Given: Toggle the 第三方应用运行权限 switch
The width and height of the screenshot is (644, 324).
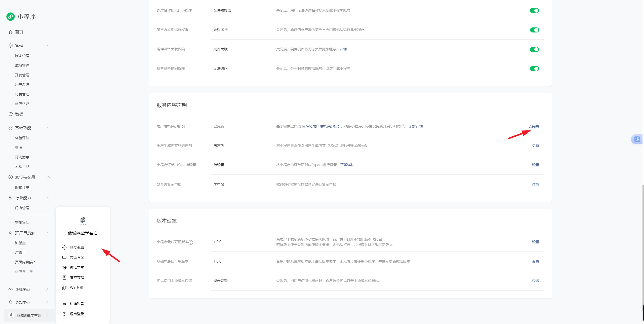Looking at the screenshot, I should pyautogui.click(x=534, y=30).
